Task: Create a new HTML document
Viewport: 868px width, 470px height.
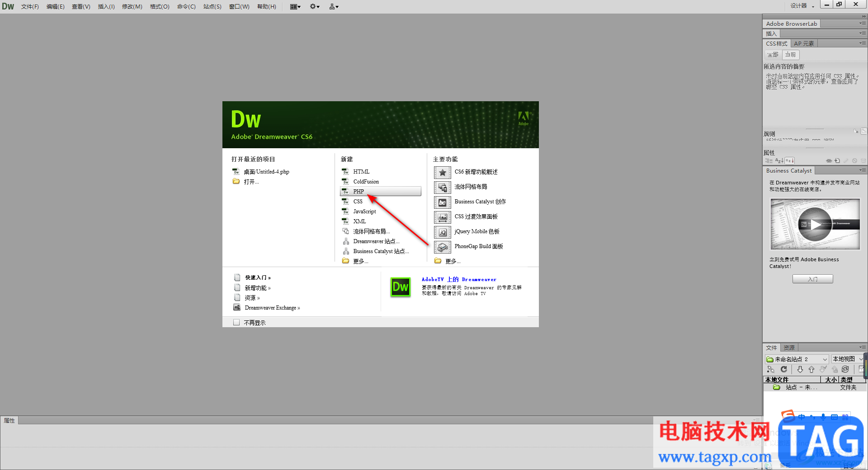Action: [x=361, y=172]
